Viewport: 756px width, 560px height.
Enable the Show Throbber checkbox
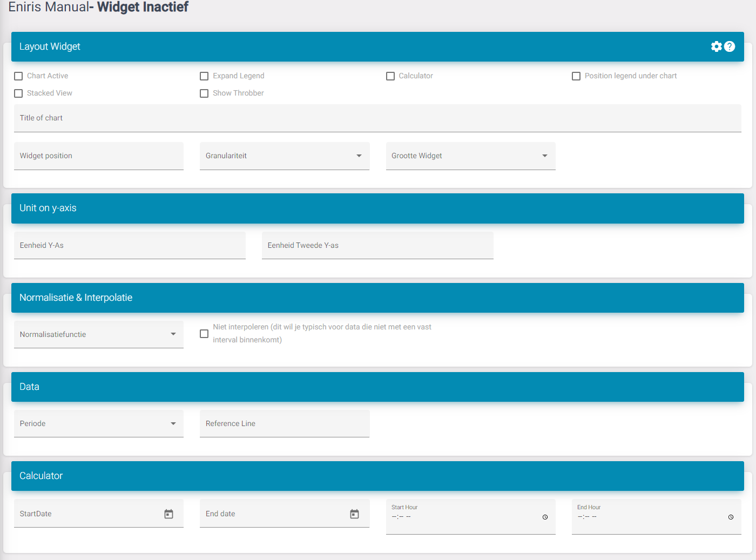(204, 93)
